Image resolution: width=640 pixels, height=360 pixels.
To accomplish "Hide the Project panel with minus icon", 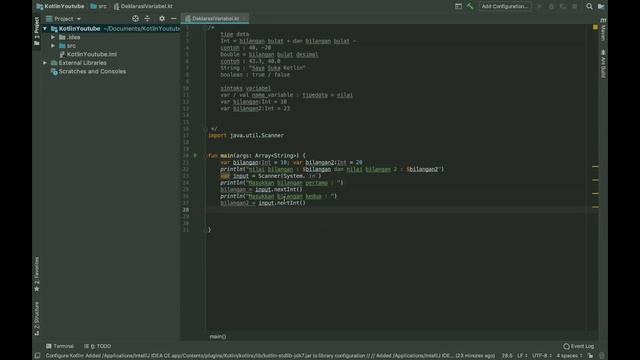I will pyautogui.click(x=173, y=19).
